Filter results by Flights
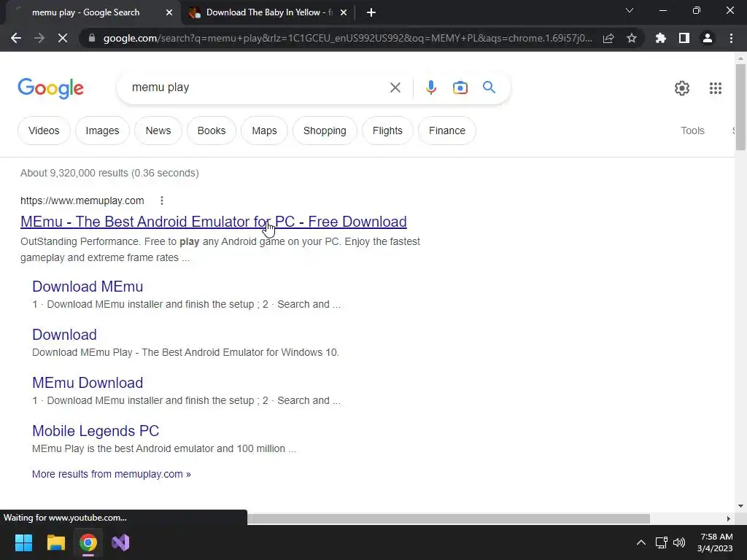The height and width of the screenshot is (560, 747). click(x=387, y=131)
